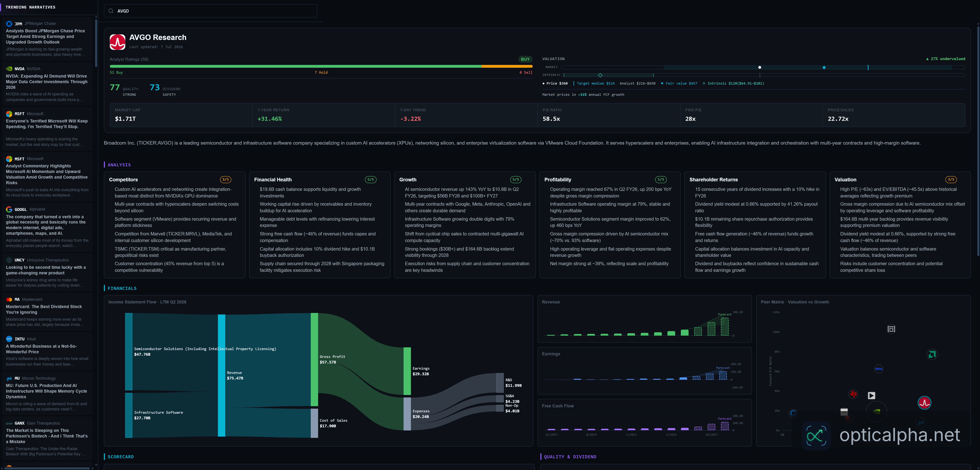Click the Free Cash Flow chart
The height and width of the screenshot is (470, 980).
click(x=644, y=423)
